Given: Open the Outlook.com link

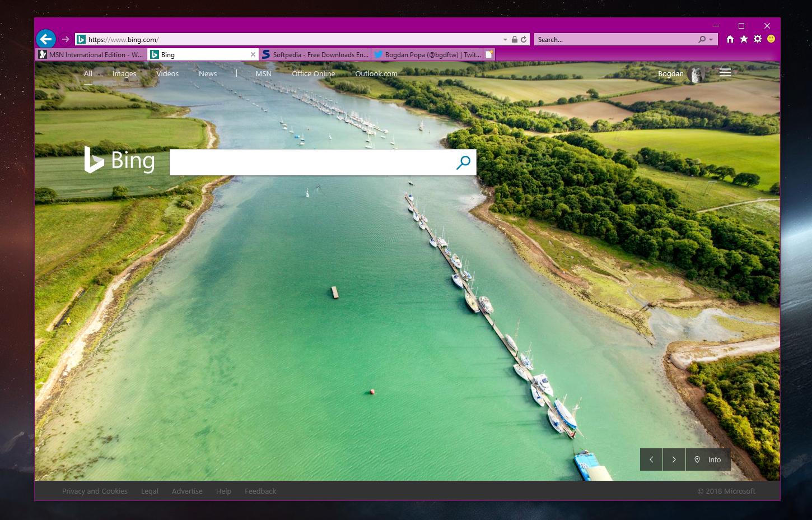Looking at the screenshot, I should [376, 73].
